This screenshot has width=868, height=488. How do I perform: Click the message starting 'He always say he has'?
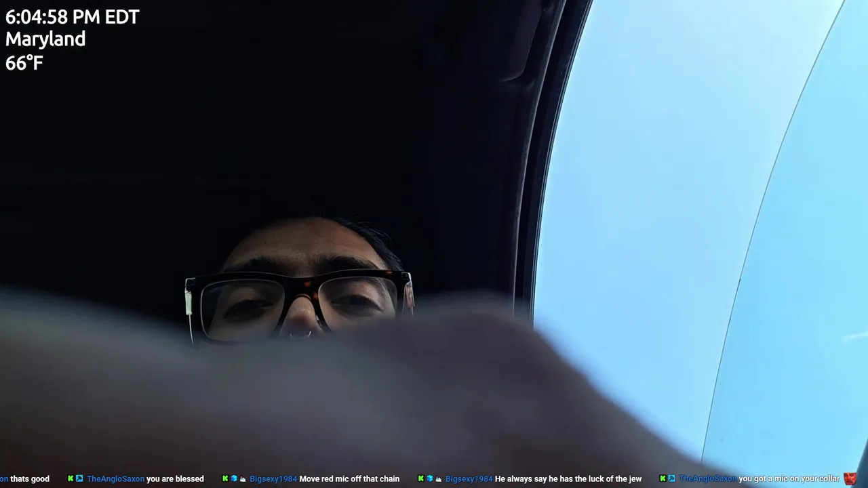click(x=568, y=479)
